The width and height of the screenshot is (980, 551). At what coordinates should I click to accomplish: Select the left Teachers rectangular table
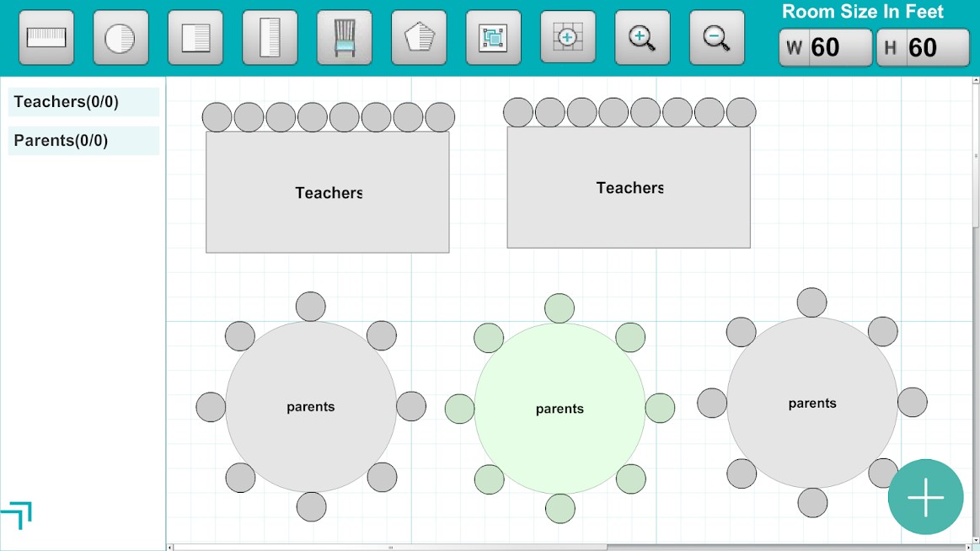click(x=328, y=192)
